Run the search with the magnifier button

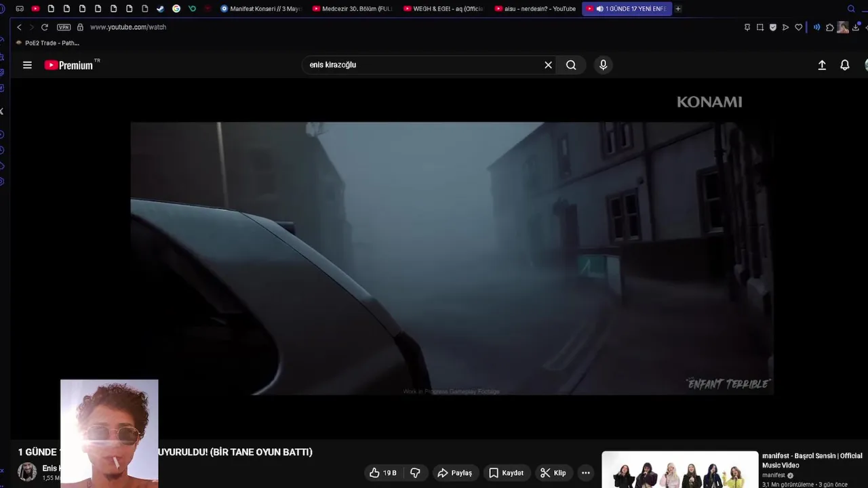coord(571,65)
